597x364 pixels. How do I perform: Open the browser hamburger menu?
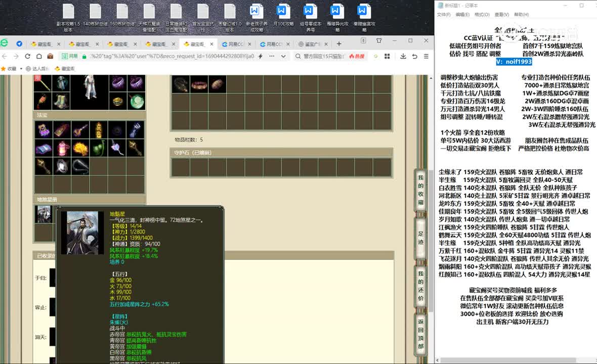(x=426, y=56)
